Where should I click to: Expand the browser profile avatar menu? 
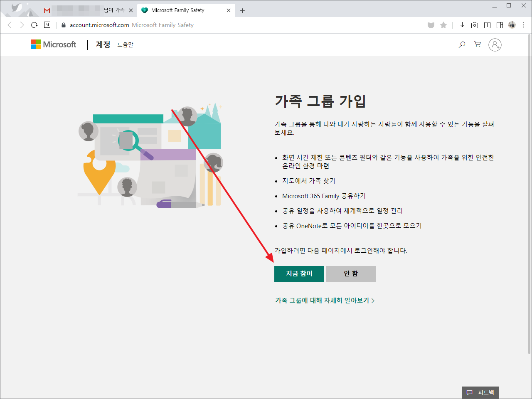coord(512,25)
